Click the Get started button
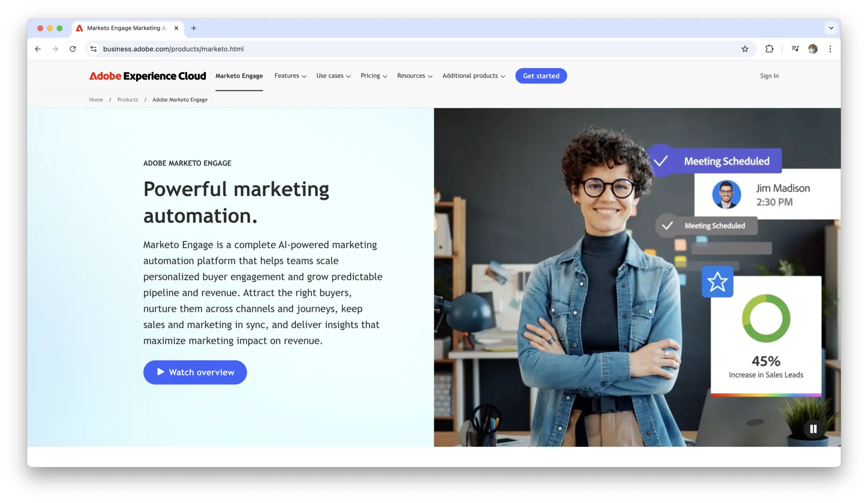The width and height of the screenshot is (868, 503). [x=541, y=76]
